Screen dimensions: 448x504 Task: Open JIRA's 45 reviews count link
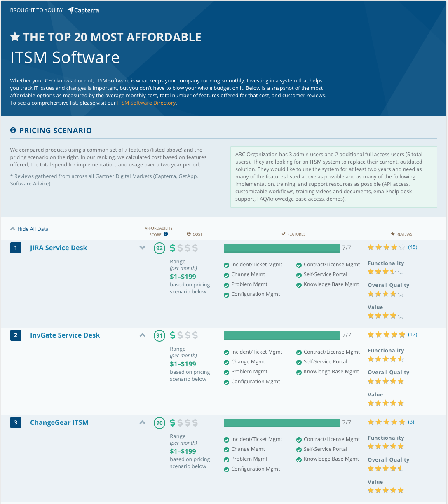413,247
